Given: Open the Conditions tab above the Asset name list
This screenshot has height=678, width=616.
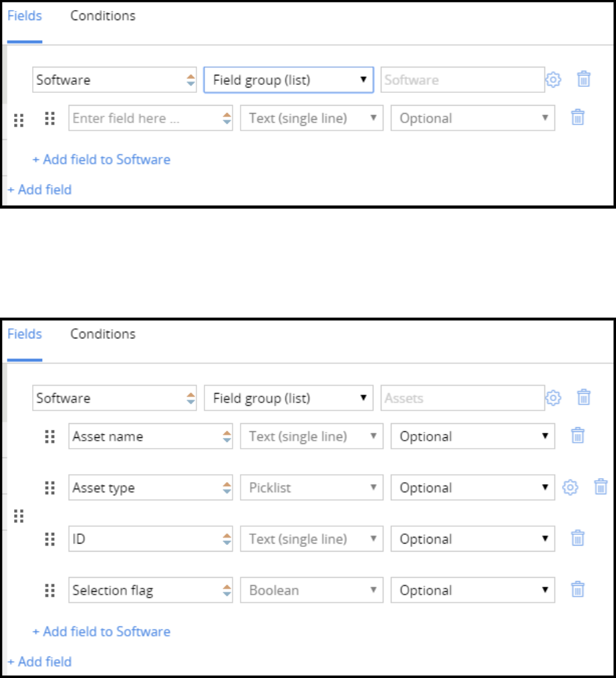Looking at the screenshot, I should [103, 334].
